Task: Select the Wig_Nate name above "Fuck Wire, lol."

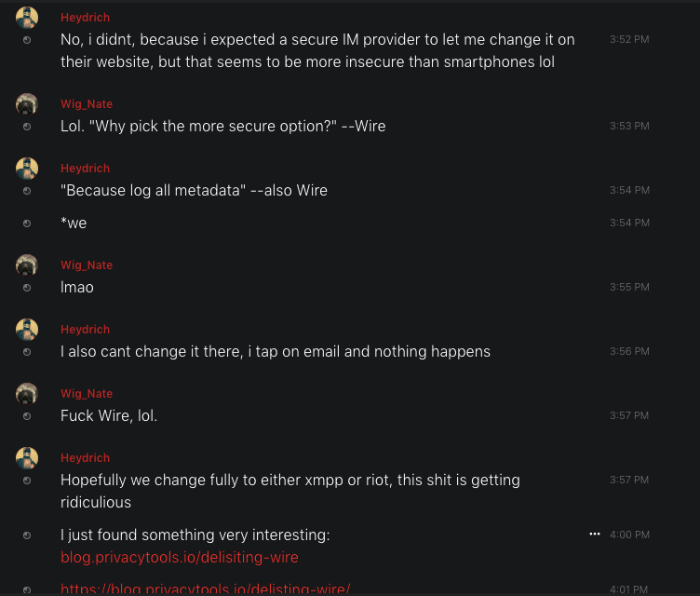Action: [87, 394]
